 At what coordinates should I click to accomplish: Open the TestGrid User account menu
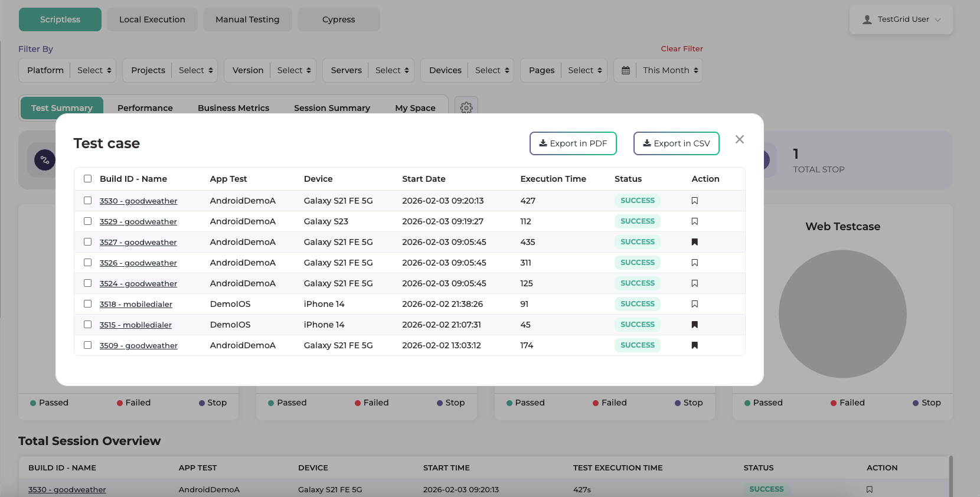pos(901,19)
